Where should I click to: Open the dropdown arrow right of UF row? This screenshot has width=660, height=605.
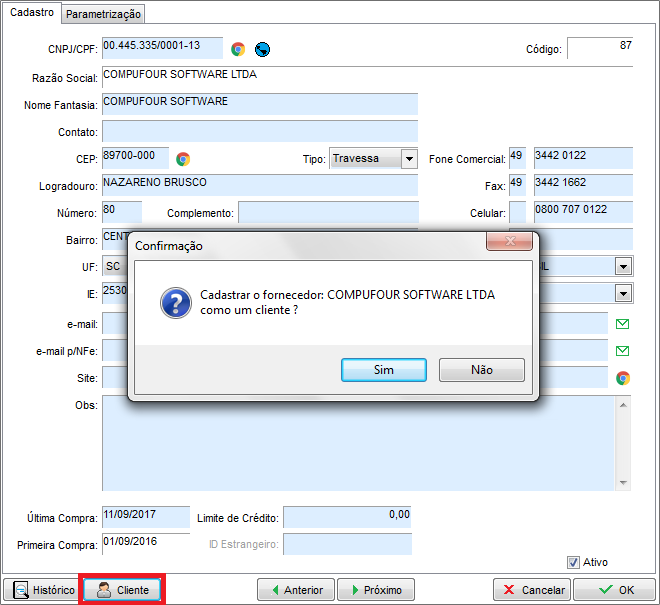pyautogui.click(x=623, y=267)
